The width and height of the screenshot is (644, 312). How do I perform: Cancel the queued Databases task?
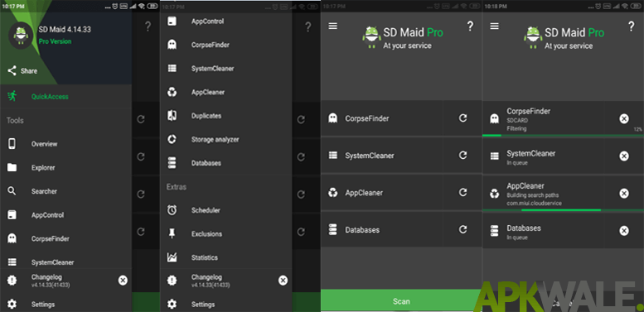pos(624,231)
